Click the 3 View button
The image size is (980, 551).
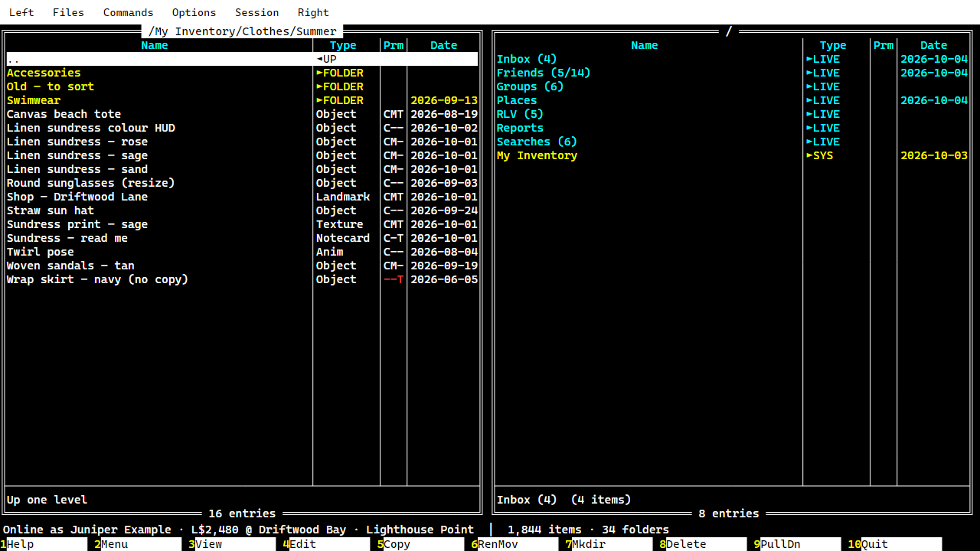(232, 544)
